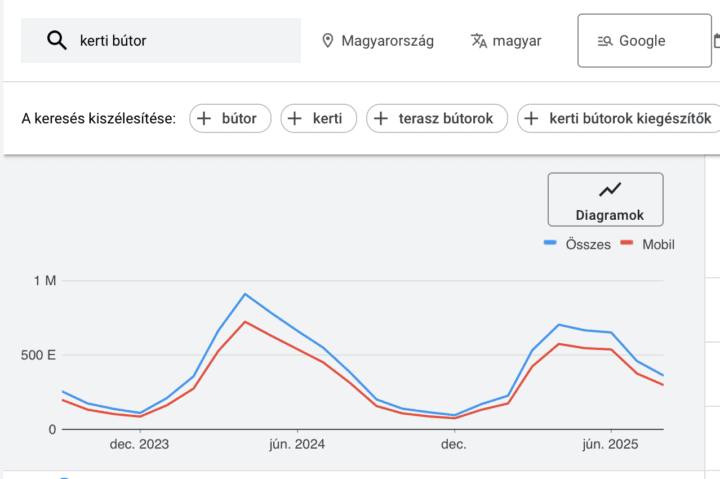Image resolution: width=720 pixels, height=479 pixels.
Task: Click plus icon on 'kerti bútorok kiegészítők'
Action: [531, 118]
